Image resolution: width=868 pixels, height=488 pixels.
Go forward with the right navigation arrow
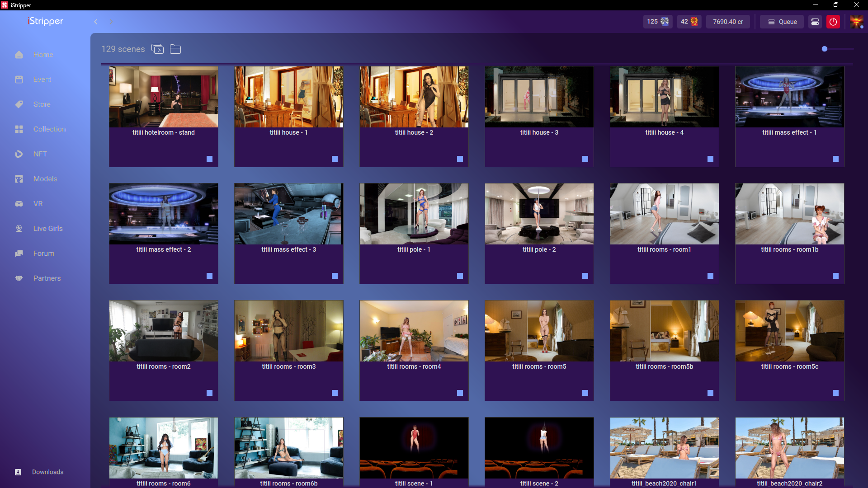point(111,22)
